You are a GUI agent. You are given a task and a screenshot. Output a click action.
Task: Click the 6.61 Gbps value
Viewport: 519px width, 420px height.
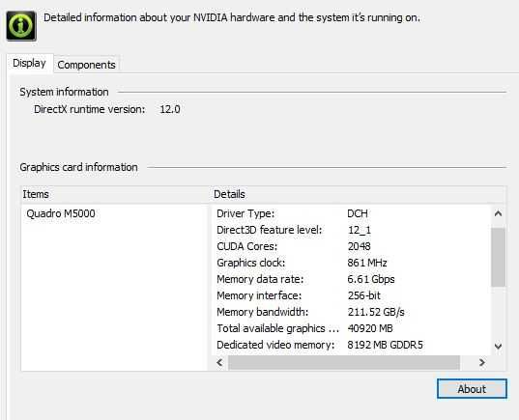[371, 279]
